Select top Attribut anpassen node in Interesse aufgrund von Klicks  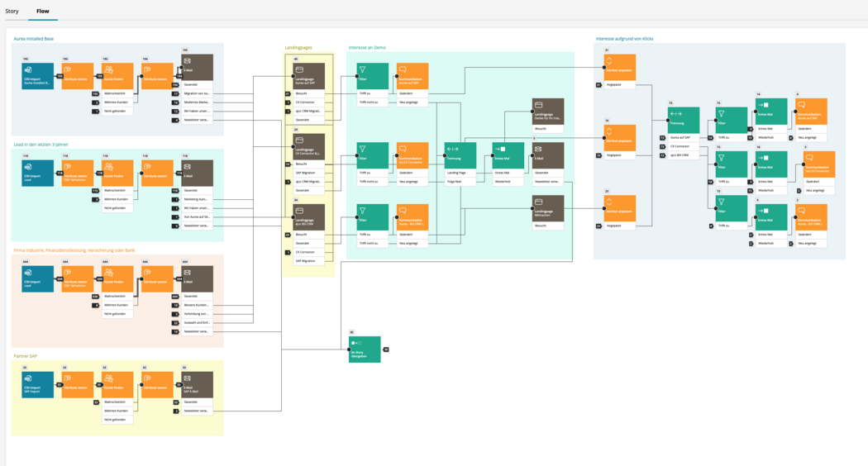click(x=619, y=68)
